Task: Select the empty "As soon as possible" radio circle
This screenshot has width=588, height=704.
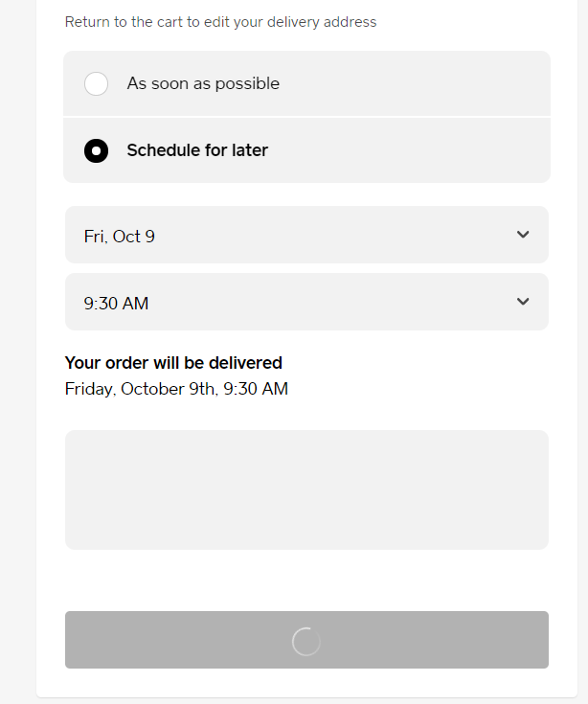Action: point(96,84)
